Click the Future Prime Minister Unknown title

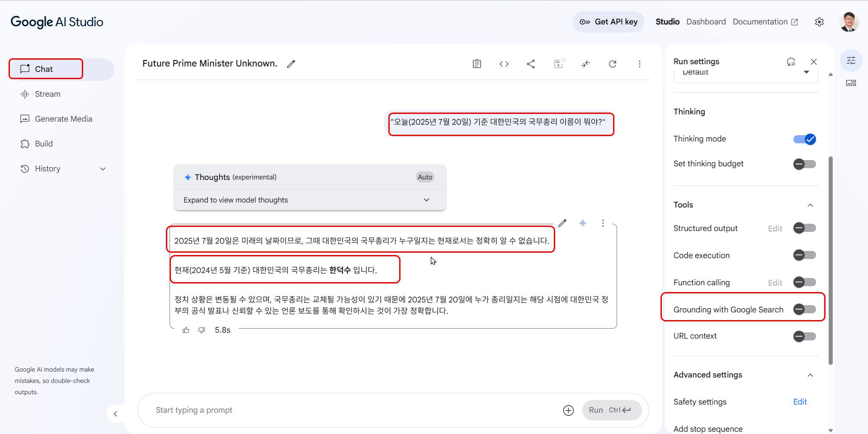coord(210,63)
